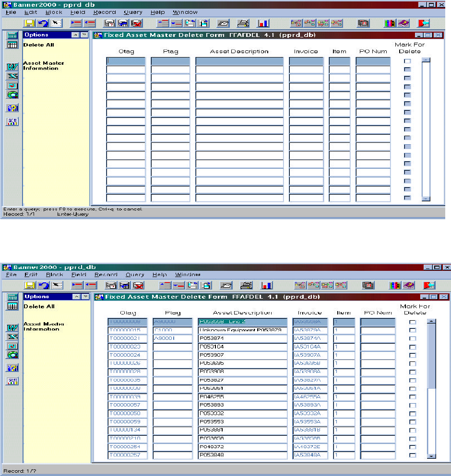451x476 pixels.
Task: Click the bar chart icon in the populated results window
Action: 267,285
